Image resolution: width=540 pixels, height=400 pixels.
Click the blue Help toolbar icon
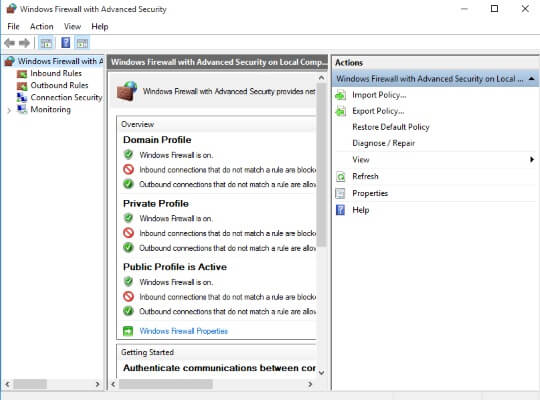click(65, 43)
